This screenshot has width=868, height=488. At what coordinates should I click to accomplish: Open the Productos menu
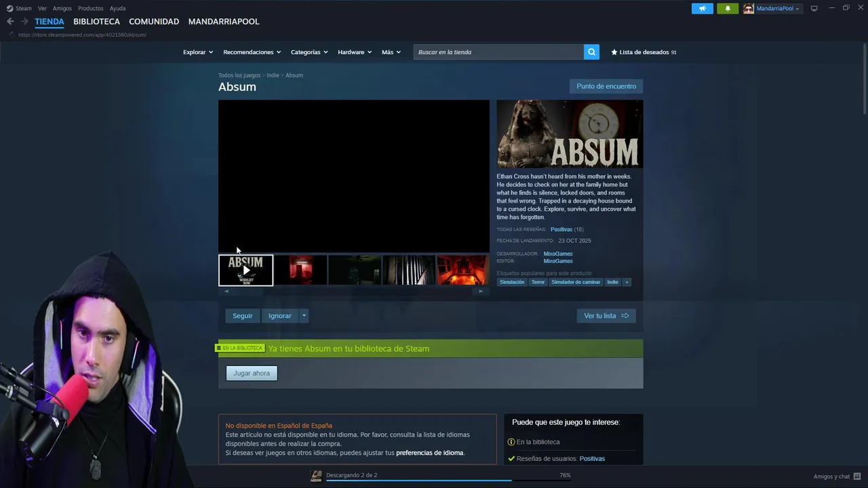pos(91,8)
